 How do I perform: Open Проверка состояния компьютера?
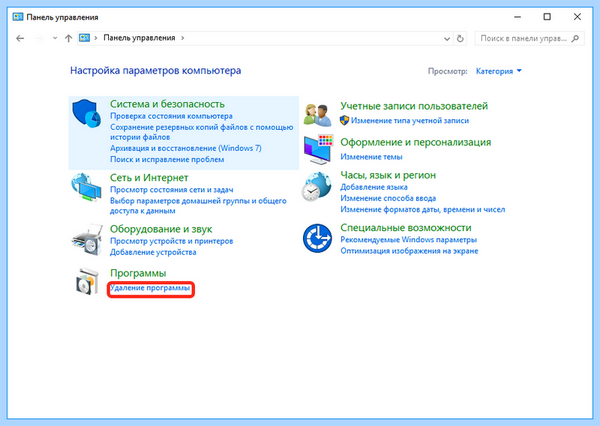click(171, 116)
